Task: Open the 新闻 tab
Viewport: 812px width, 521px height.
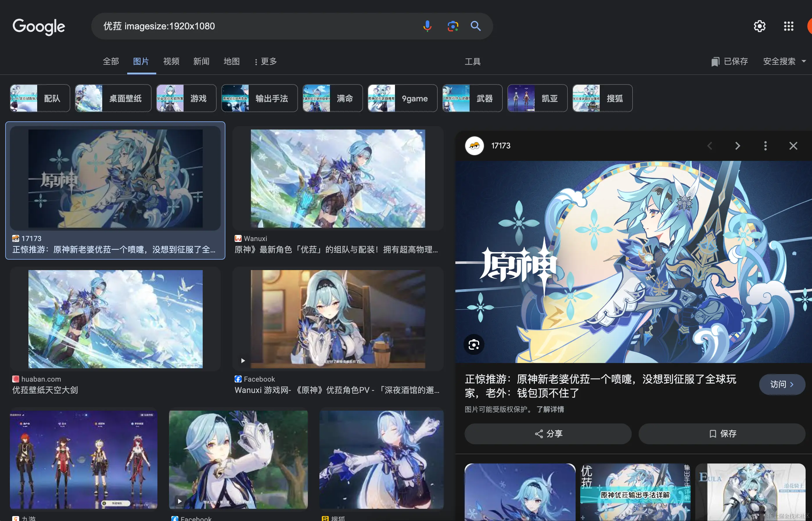Action: click(x=201, y=61)
